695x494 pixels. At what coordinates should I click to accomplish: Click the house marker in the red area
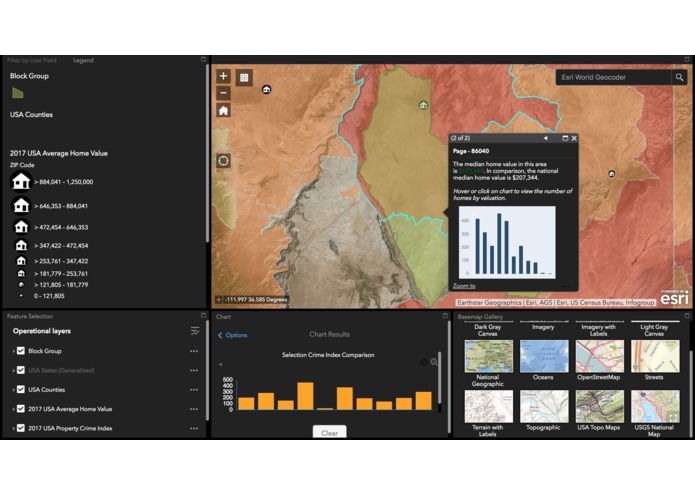(x=612, y=174)
